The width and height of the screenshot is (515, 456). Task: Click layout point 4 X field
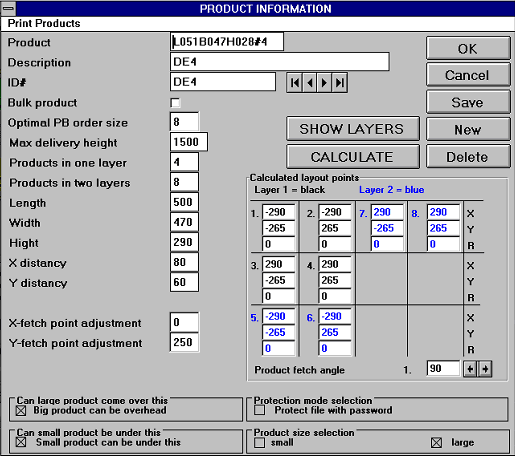click(x=335, y=264)
